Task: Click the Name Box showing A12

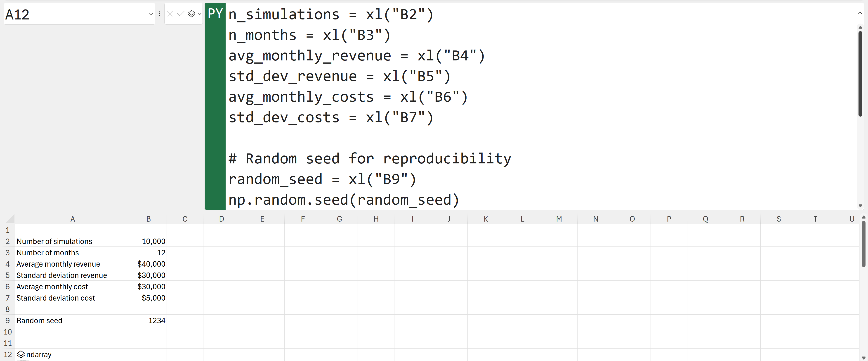Action: [x=74, y=14]
